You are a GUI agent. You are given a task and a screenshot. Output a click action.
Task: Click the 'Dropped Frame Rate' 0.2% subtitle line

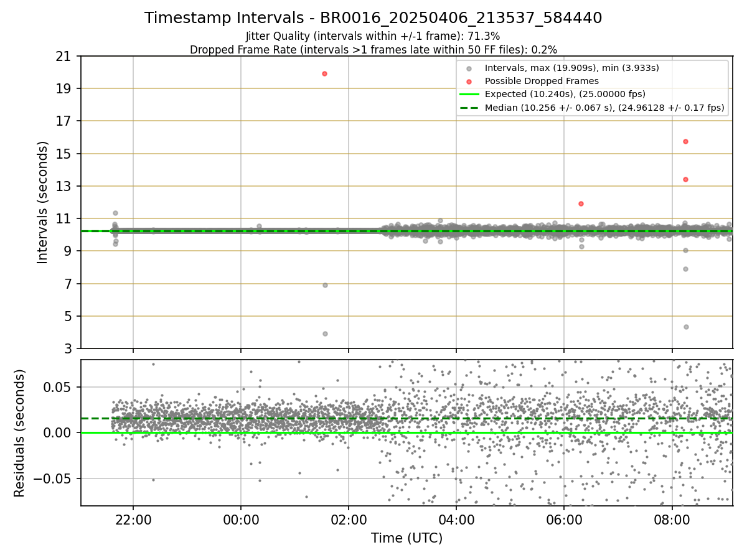point(373,50)
